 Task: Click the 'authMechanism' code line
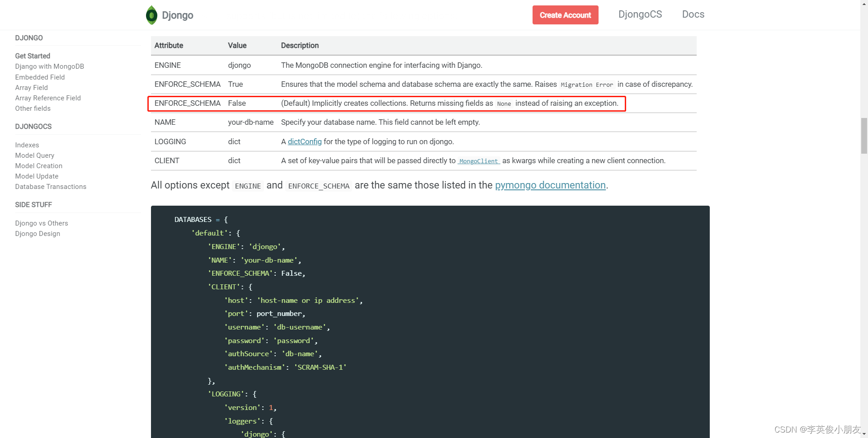(285, 367)
